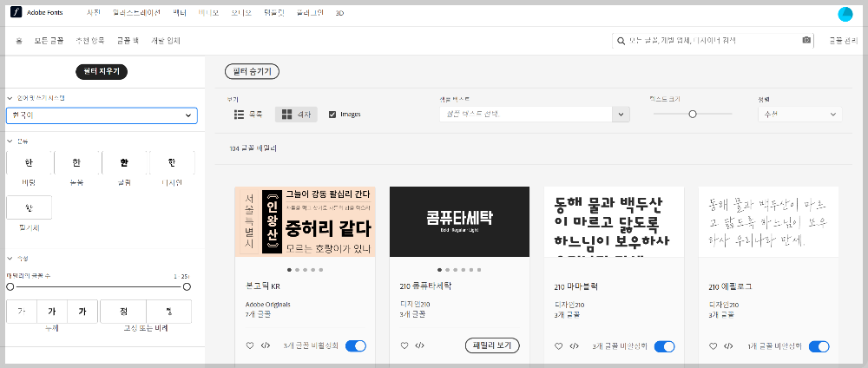The height and width of the screenshot is (368, 868).
Task: Collapse the classification (분류) section
Action: 10,141
